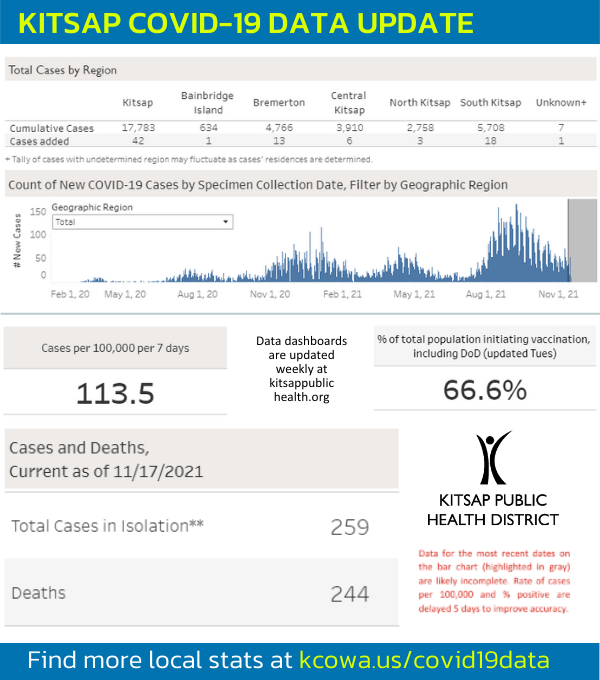
Task: Click the Central Kitsap column header
Action: 348,102
